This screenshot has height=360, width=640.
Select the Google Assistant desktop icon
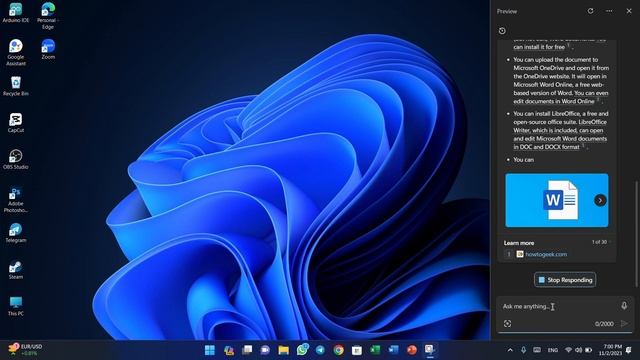pos(16,52)
